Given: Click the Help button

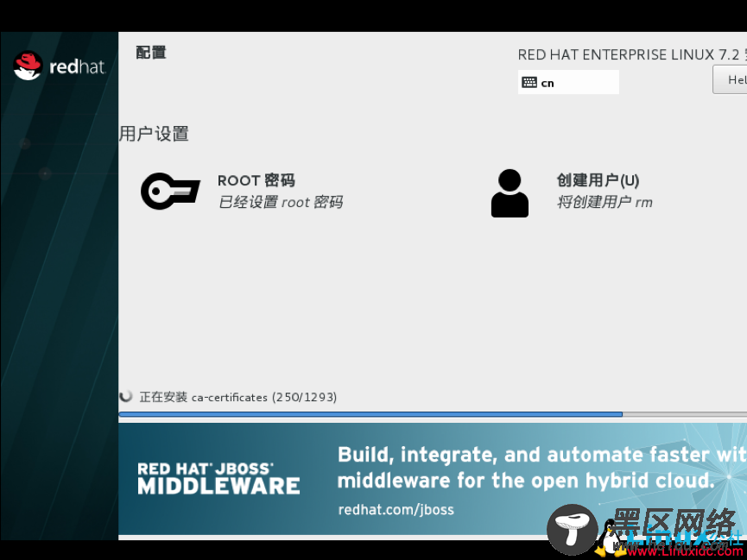Looking at the screenshot, I should [x=730, y=79].
